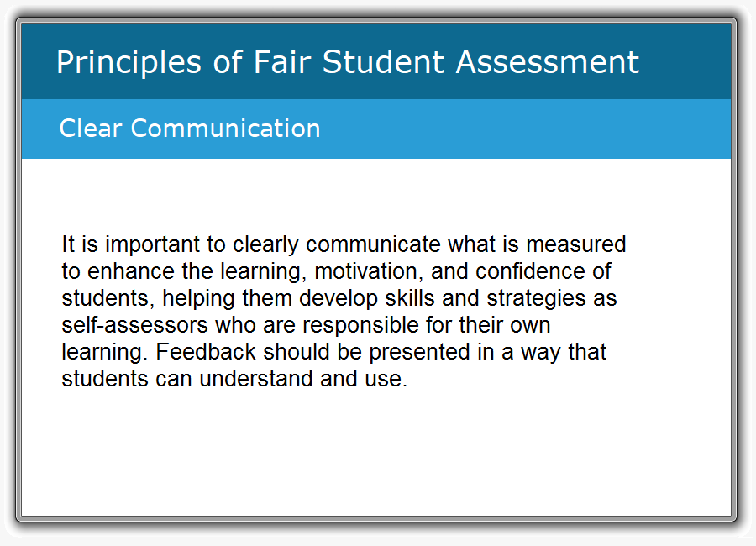Click the word 'Communication' in the subheading
Screen dimensions: 756x546
click(x=225, y=129)
